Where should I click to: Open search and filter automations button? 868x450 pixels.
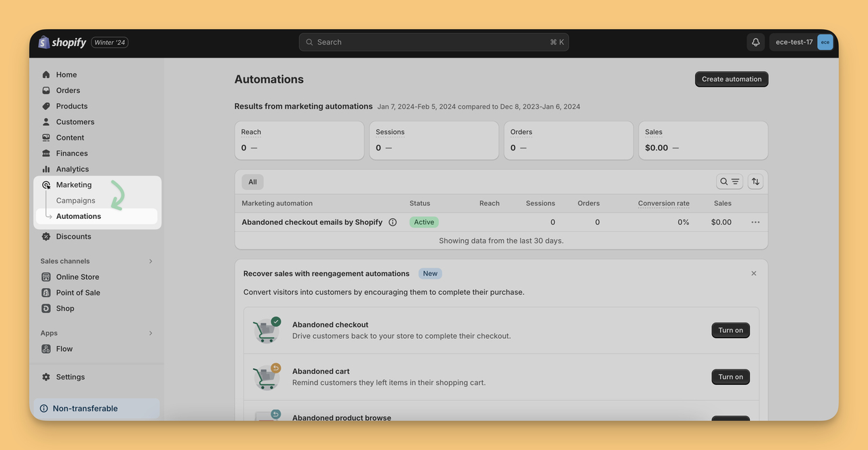pos(730,182)
